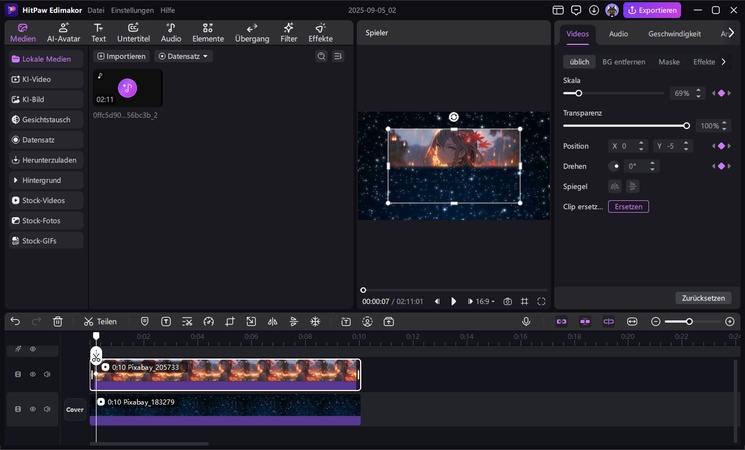The image size is (745, 450).
Task: Add a Position keyframe diamond
Action: [721, 146]
